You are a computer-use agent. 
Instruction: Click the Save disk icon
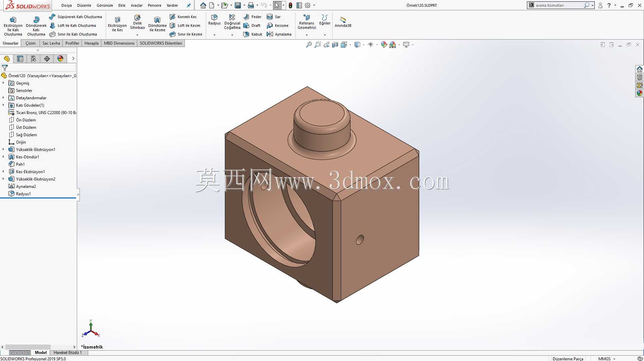pos(238,5)
